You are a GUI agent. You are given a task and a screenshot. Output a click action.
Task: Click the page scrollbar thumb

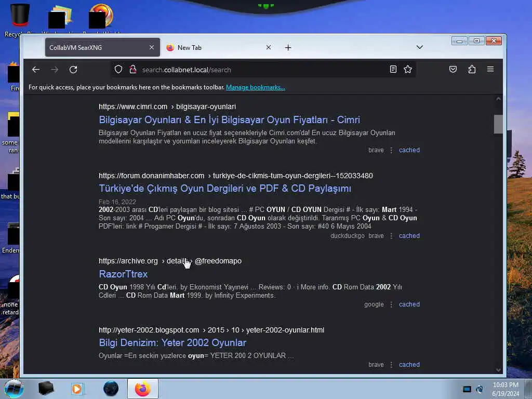(498, 124)
